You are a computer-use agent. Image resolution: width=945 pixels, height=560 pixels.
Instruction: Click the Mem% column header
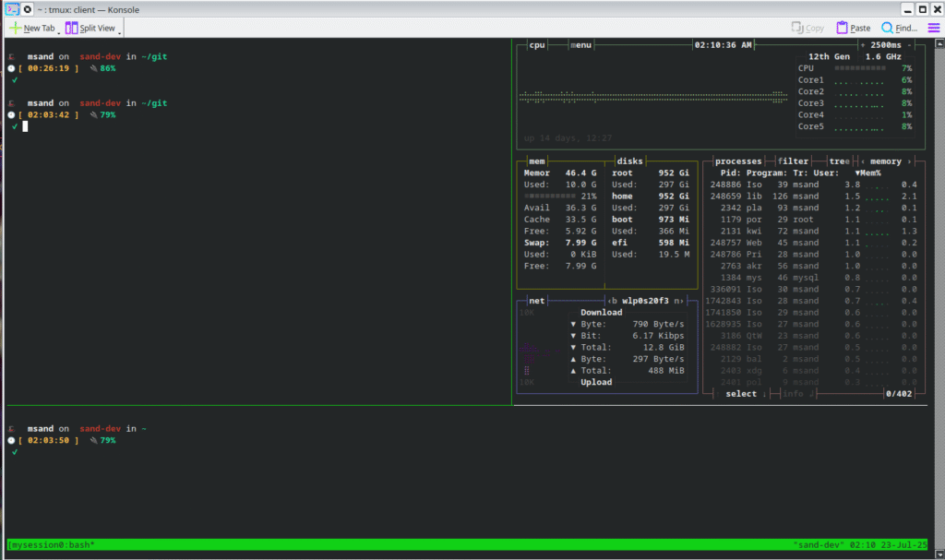coord(867,173)
